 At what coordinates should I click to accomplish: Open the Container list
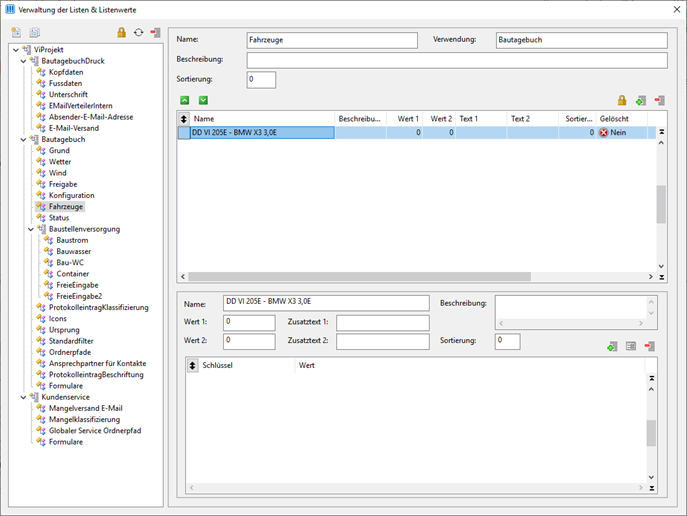(72, 274)
